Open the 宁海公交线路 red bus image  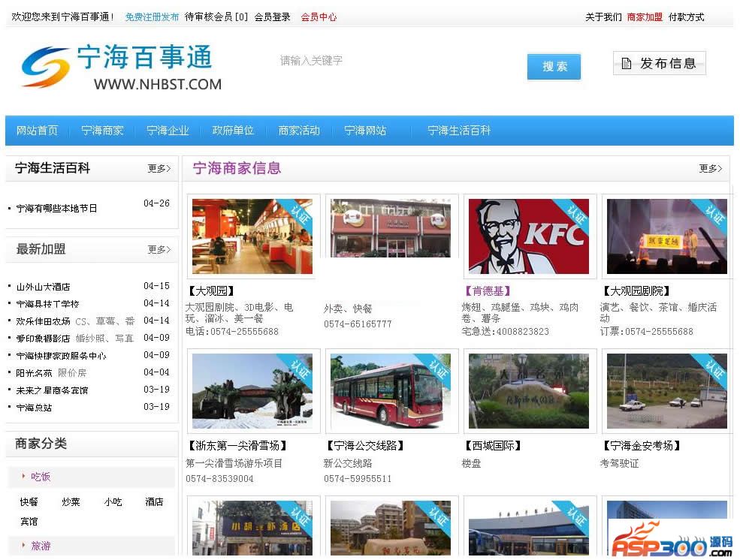click(391, 390)
